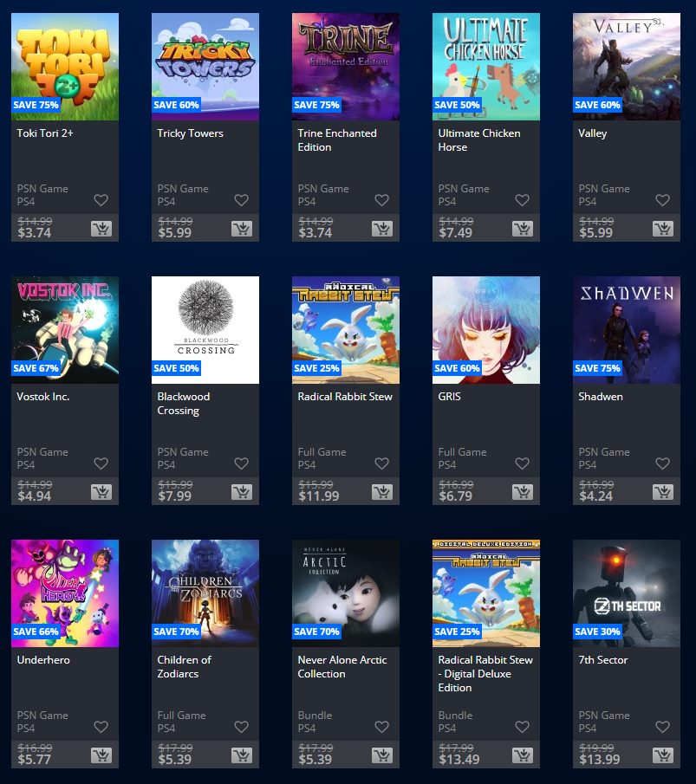Open the GRIS cover art thumbnail
Image resolution: width=696 pixels, height=784 pixels.
point(486,330)
